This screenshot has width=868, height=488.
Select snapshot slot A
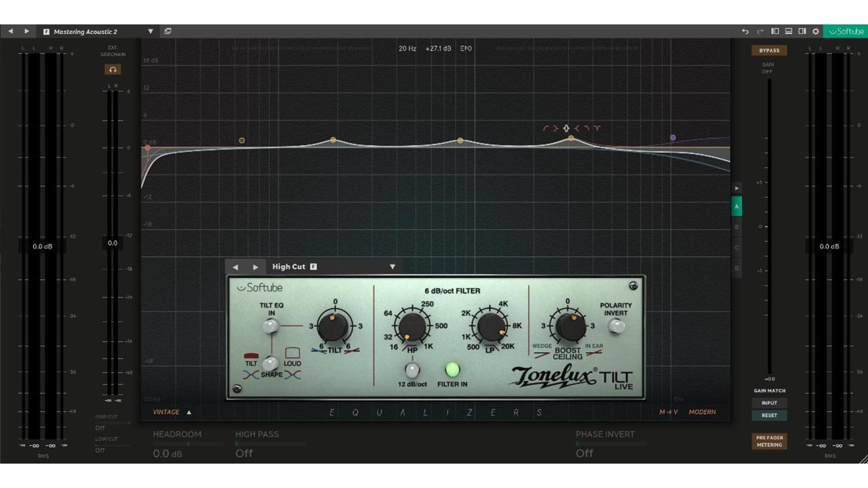point(736,206)
